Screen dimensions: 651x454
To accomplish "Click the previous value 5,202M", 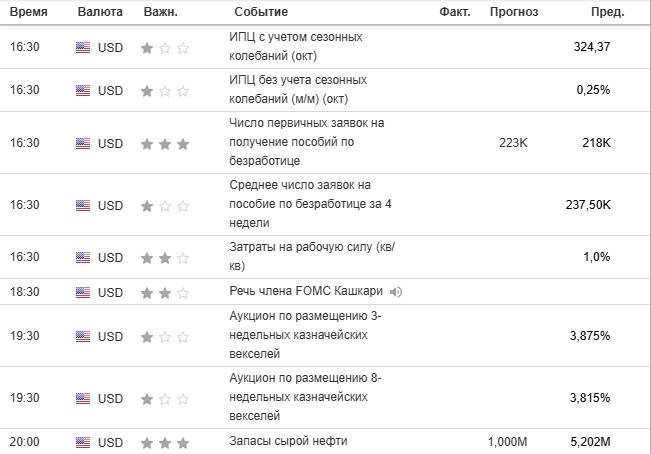I will (589, 442).
